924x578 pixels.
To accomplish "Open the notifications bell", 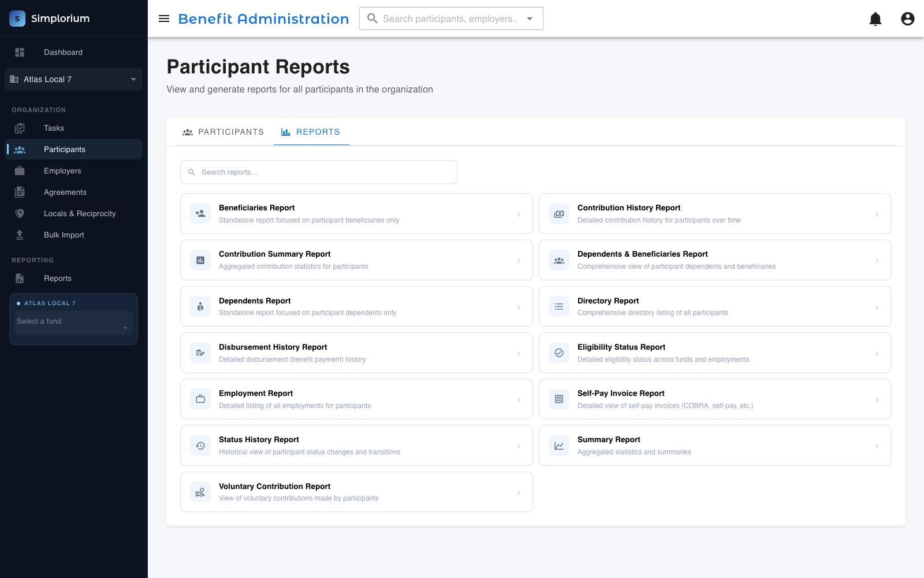I will coord(875,19).
